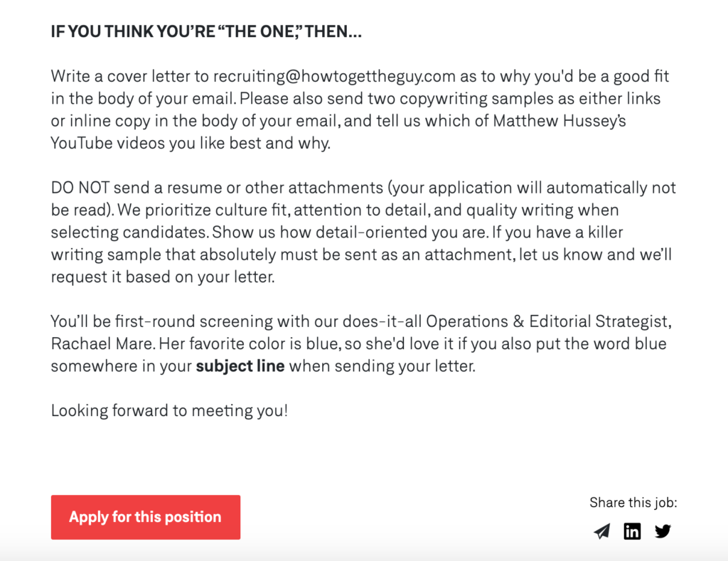Image resolution: width=728 pixels, height=561 pixels.
Task: Click the Apply for this position button
Action: pos(145,517)
